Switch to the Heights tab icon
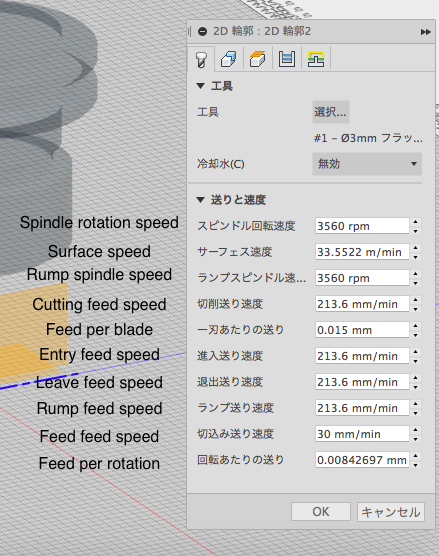The width and height of the screenshot is (439, 556). pos(257,59)
